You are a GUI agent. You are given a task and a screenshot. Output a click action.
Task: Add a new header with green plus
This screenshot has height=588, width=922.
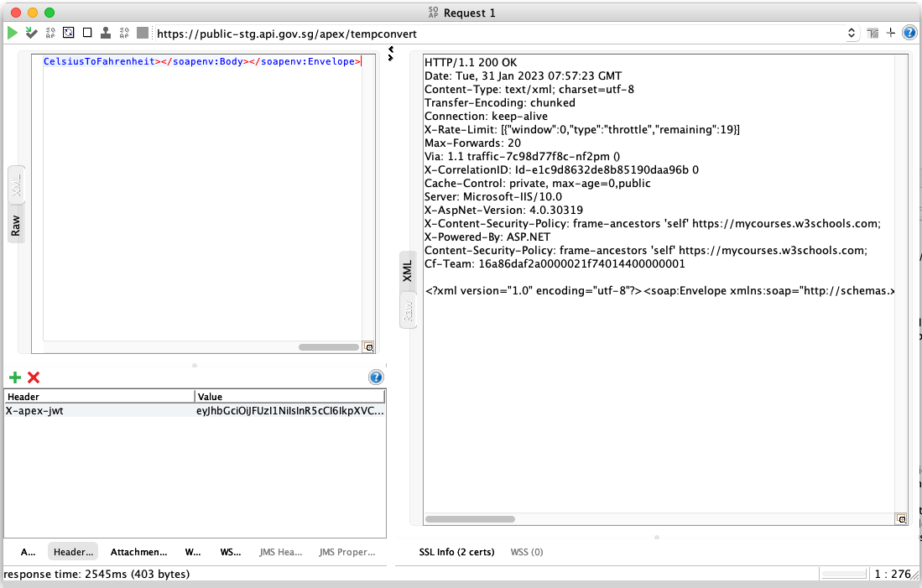pyautogui.click(x=15, y=377)
